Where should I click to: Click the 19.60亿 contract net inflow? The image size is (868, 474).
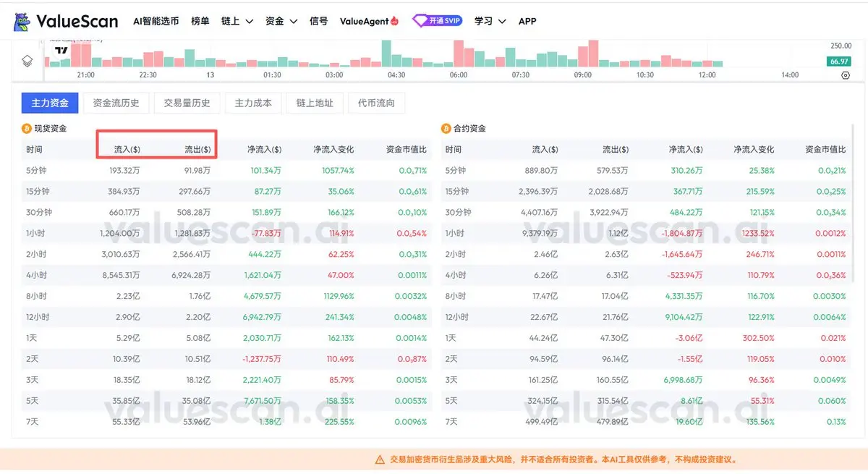[689, 423]
